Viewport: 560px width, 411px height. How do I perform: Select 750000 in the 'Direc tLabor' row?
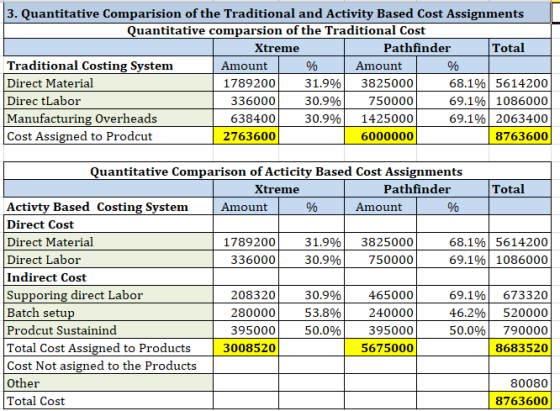tap(380, 101)
